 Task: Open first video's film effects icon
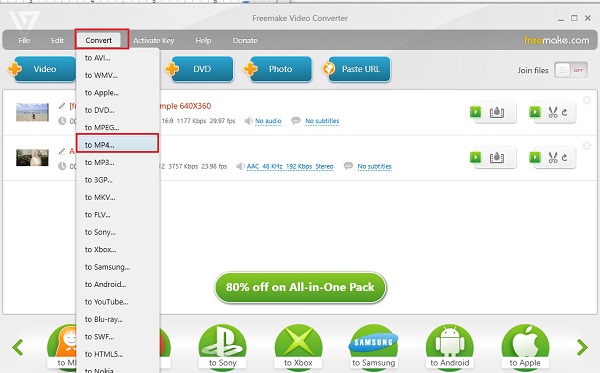(x=497, y=112)
